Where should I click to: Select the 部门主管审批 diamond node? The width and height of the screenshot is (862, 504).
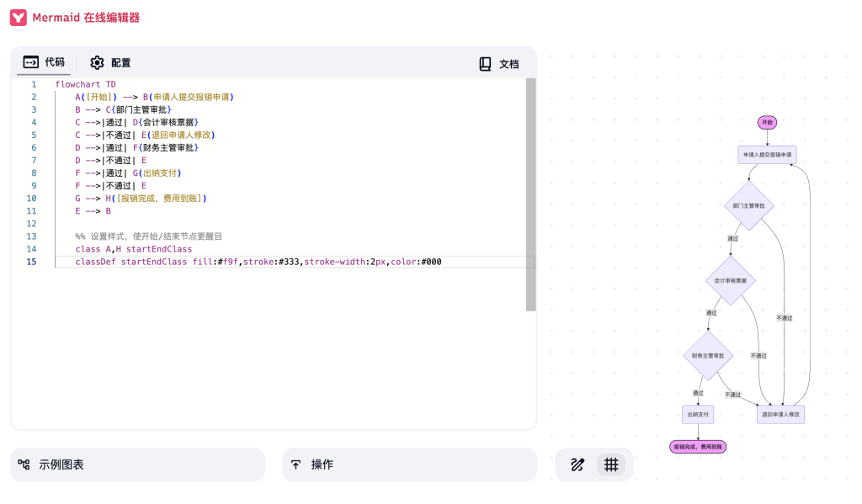(x=748, y=205)
